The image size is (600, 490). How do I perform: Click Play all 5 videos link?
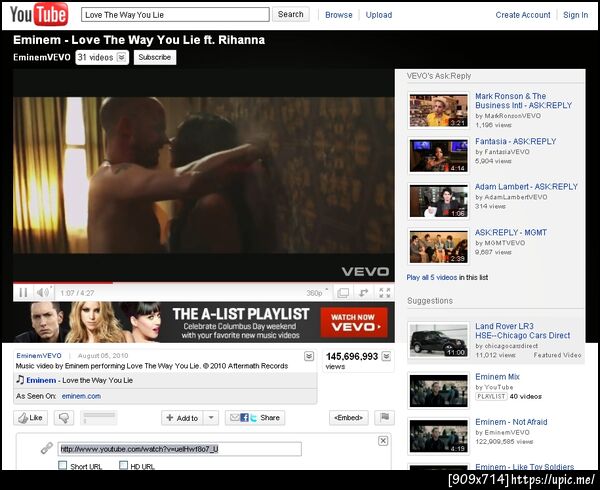432,277
